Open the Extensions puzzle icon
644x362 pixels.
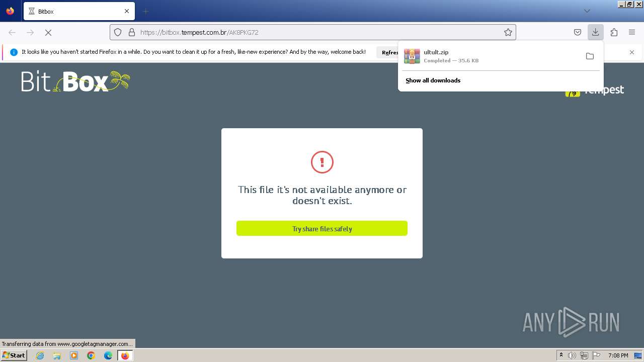click(614, 32)
